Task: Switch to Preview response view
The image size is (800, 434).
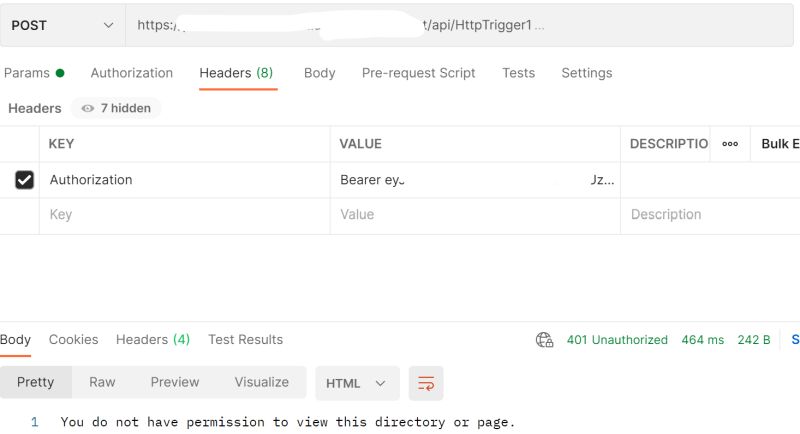Action: [x=174, y=382]
